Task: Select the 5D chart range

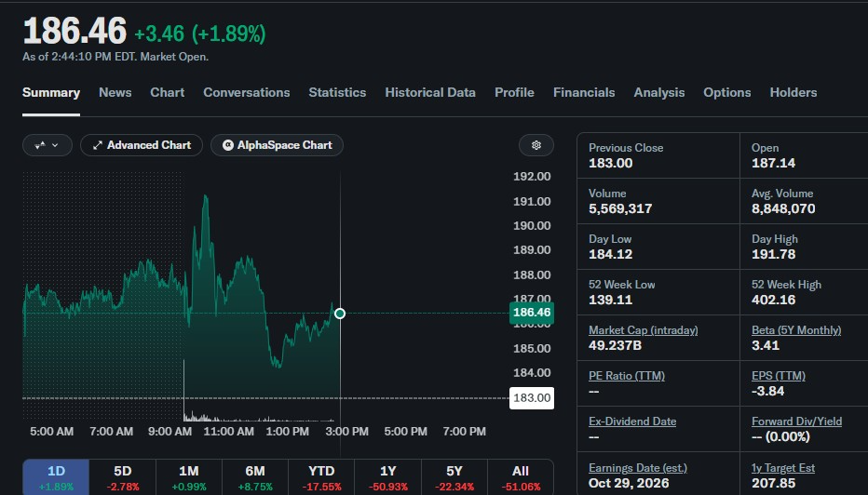Action: tap(122, 477)
